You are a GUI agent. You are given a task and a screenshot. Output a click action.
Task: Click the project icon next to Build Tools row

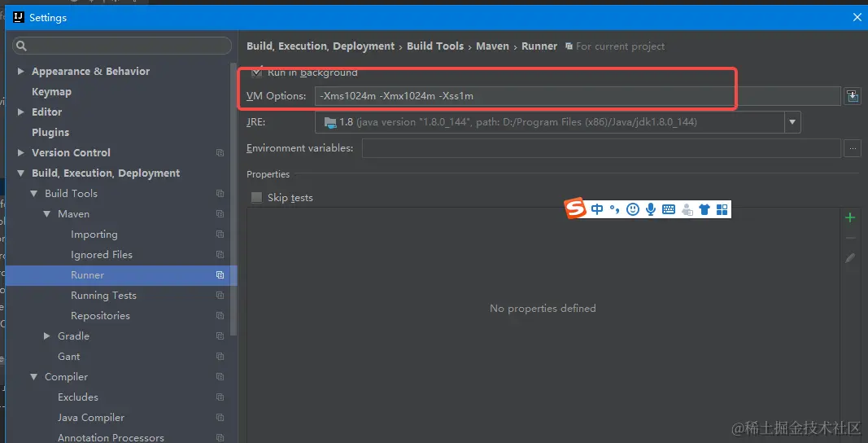coord(220,194)
